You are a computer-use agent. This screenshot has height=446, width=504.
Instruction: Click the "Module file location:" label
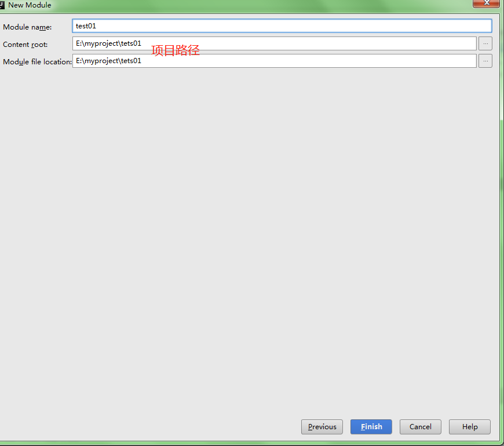[x=37, y=62]
